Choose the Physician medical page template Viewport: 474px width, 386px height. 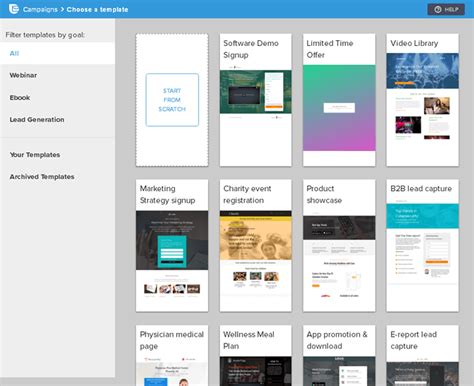(172, 356)
